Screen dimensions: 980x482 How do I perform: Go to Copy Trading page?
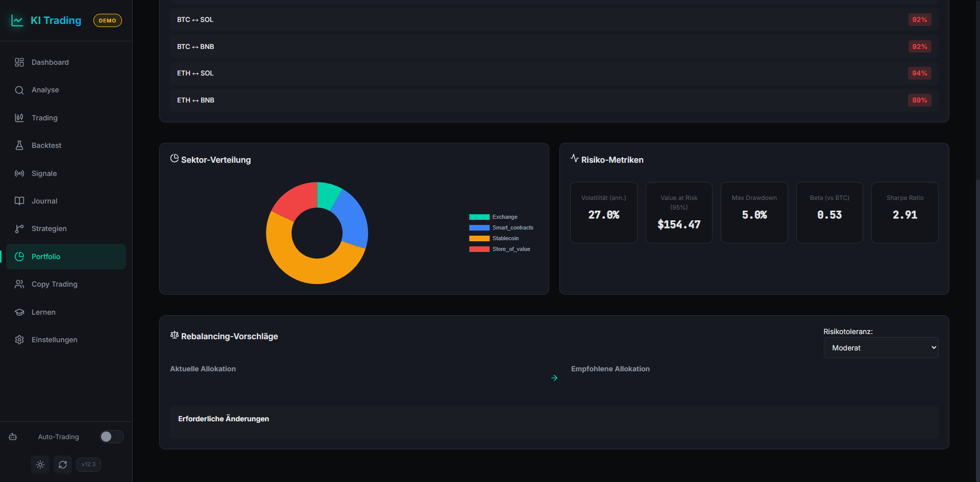click(54, 284)
